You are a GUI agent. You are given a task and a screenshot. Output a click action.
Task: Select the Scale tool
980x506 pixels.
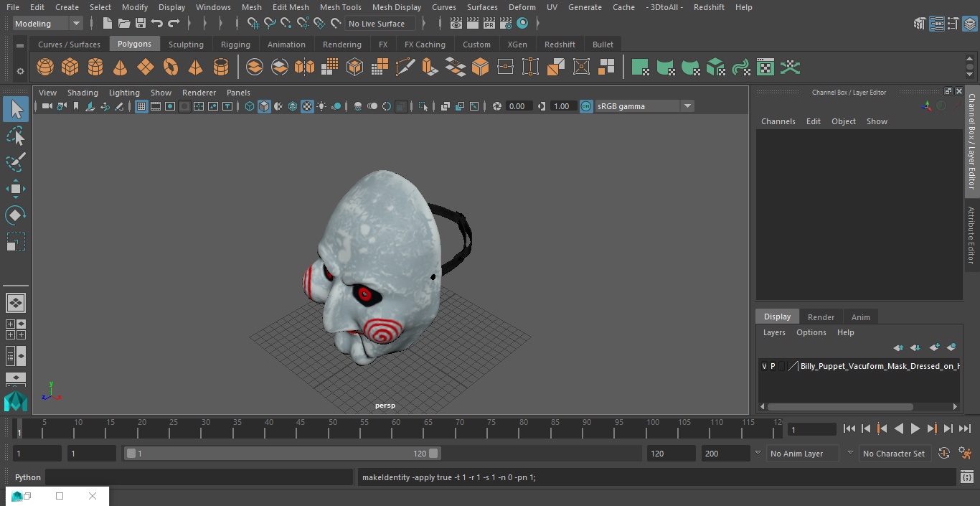click(16, 242)
